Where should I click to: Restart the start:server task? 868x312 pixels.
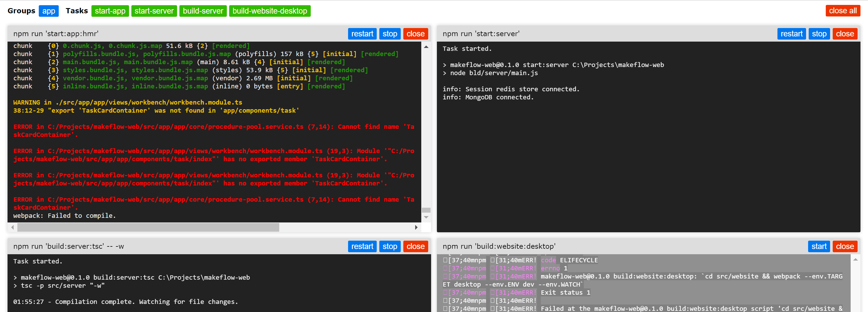[x=792, y=34]
